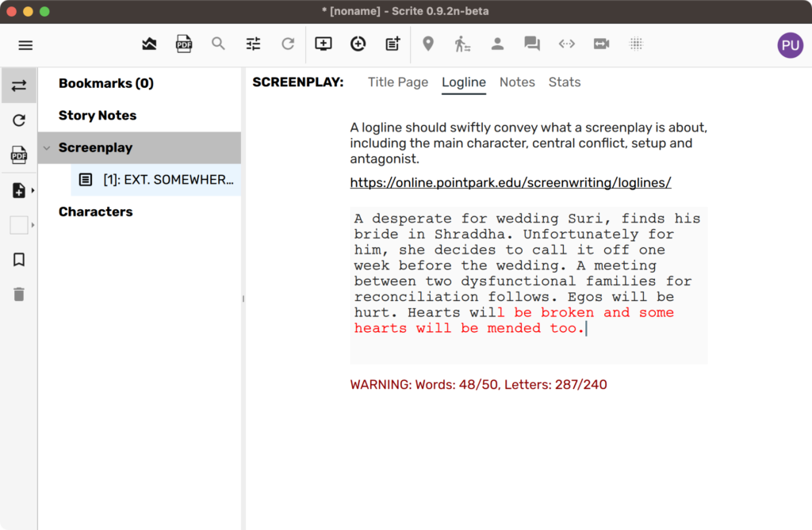Click the reload icon in the top toolbar
This screenshot has height=530, width=812.
(288, 44)
